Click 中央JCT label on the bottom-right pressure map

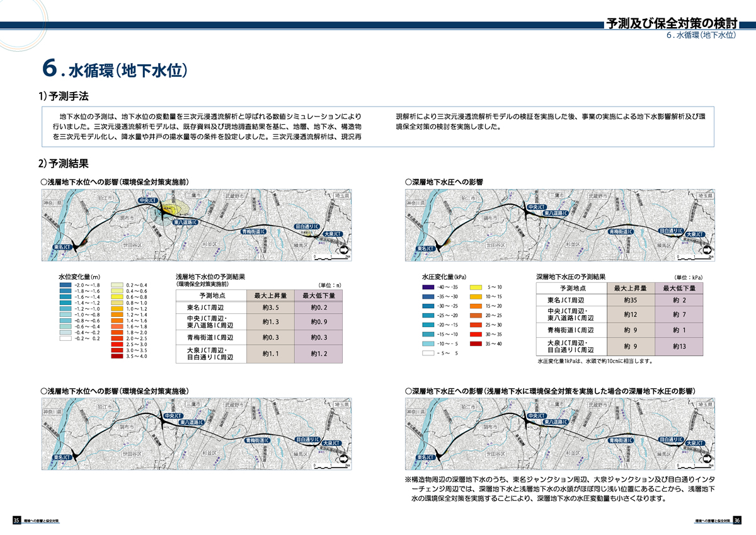click(537, 416)
